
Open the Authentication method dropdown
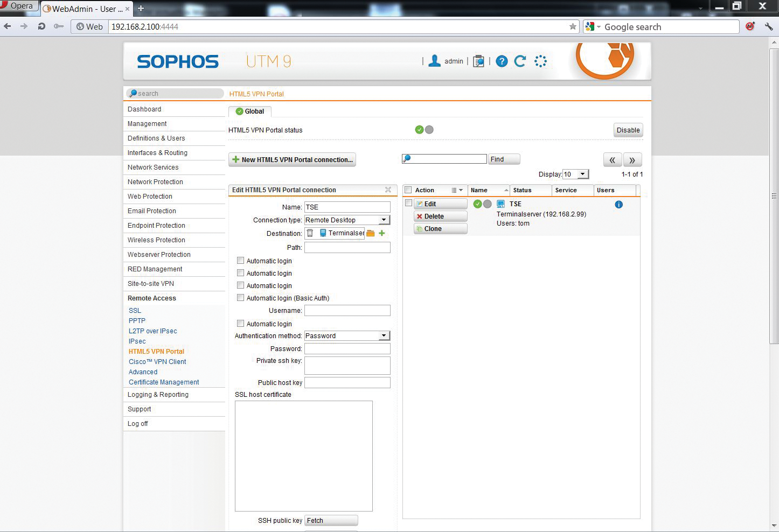(347, 335)
